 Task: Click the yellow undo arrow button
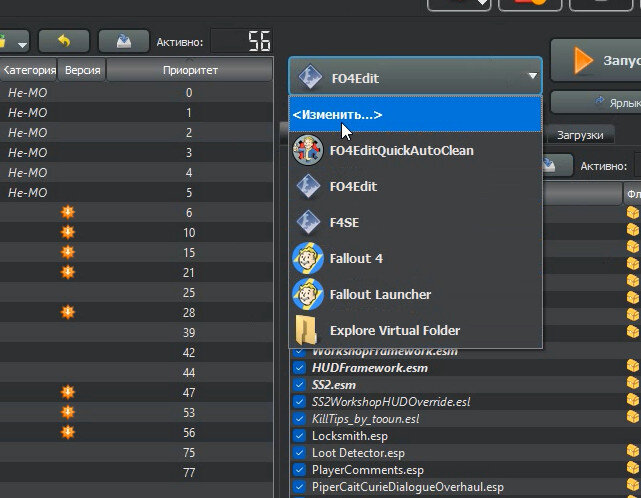(x=64, y=41)
